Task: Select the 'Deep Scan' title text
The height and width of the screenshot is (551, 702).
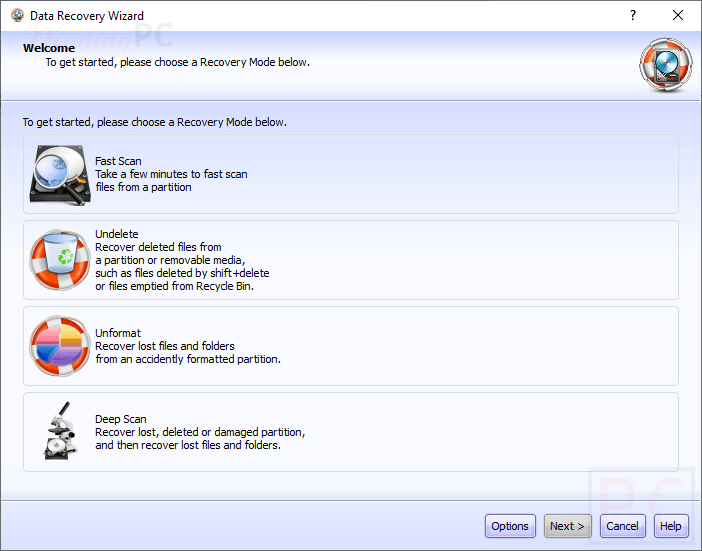Action: [x=121, y=419]
